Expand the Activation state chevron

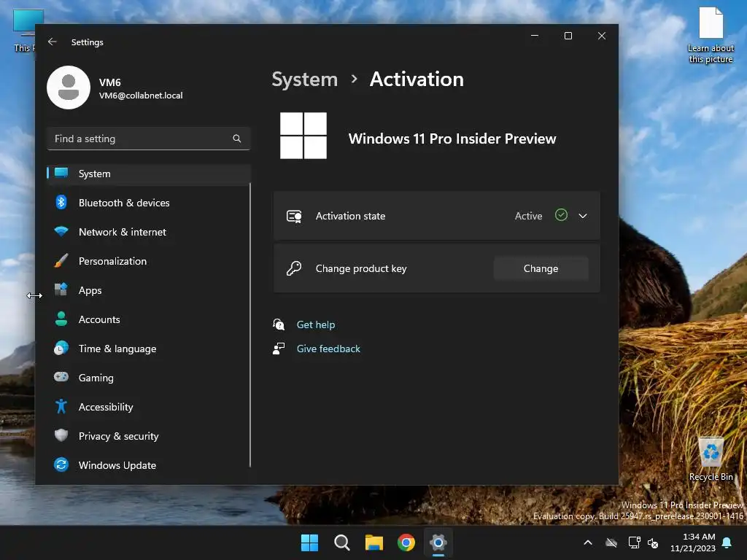583,216
